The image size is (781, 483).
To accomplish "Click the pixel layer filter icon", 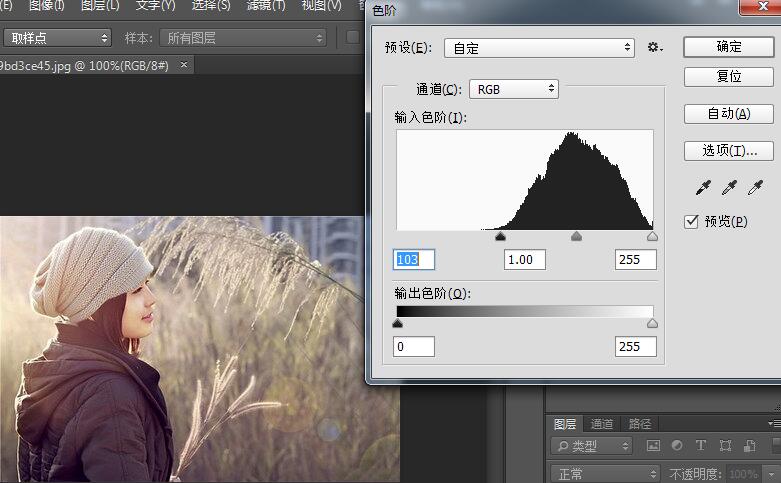I will coord(653,446).
